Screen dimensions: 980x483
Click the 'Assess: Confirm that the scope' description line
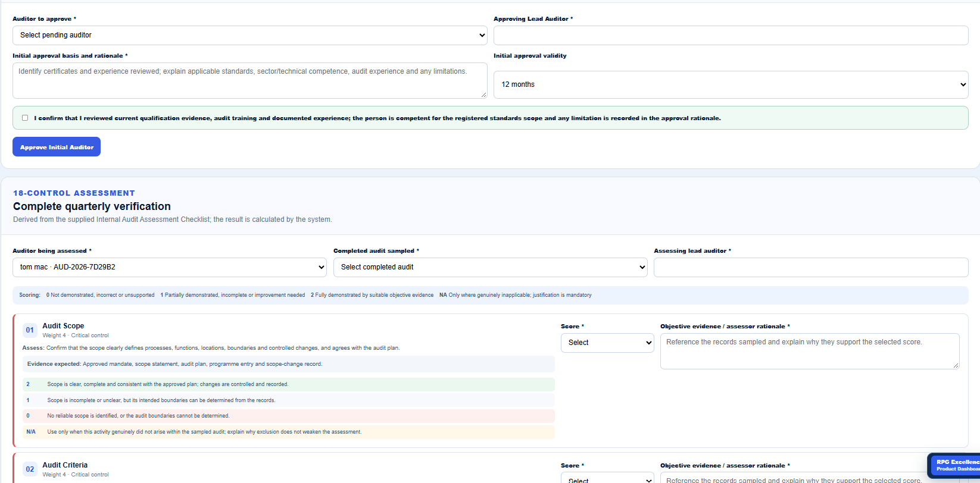click(211, 348)
